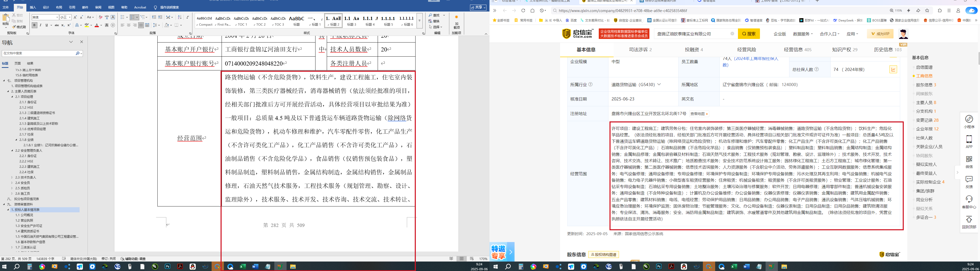Open the 股权结构图谱 button

click(604, 255)
